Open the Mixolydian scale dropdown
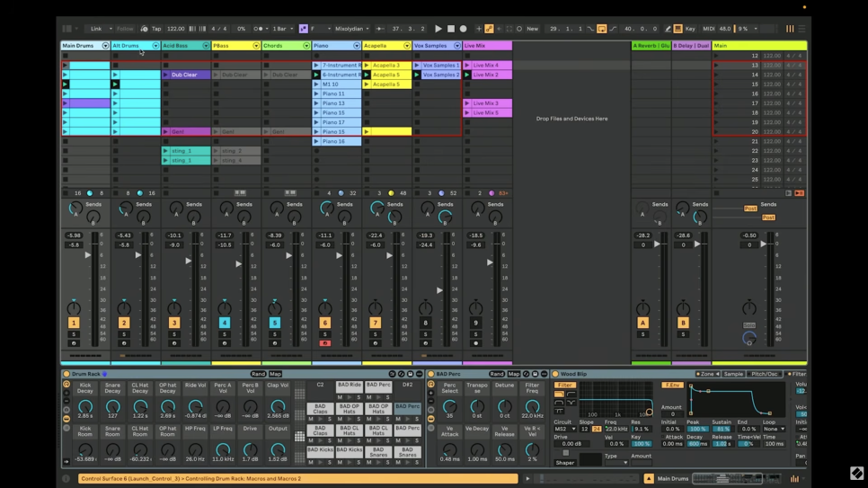Viewport: 868px width, 488px height. (352, 29)
